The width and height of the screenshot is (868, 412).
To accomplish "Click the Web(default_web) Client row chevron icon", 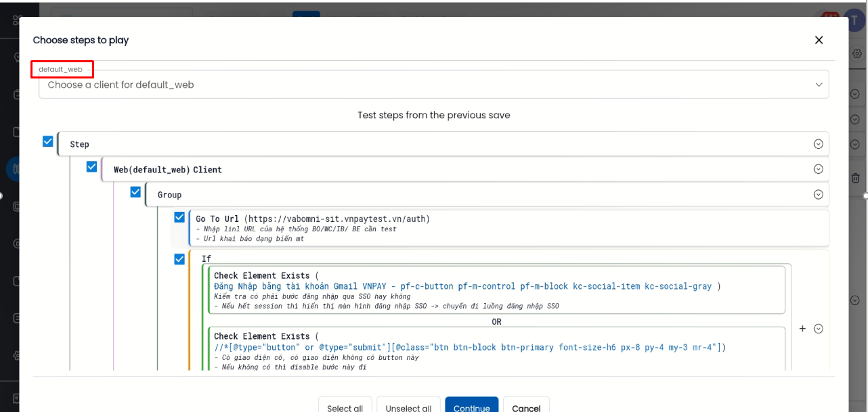I will coord(818,169).
